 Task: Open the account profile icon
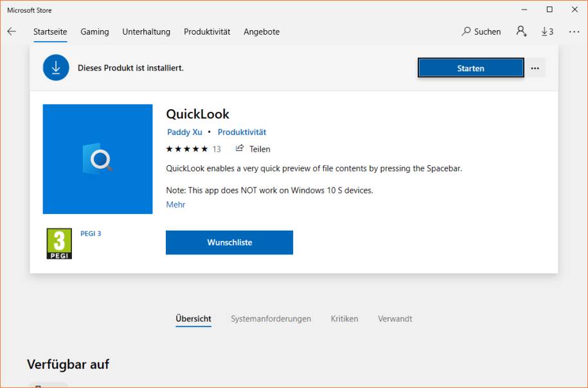tap(521, 31)
